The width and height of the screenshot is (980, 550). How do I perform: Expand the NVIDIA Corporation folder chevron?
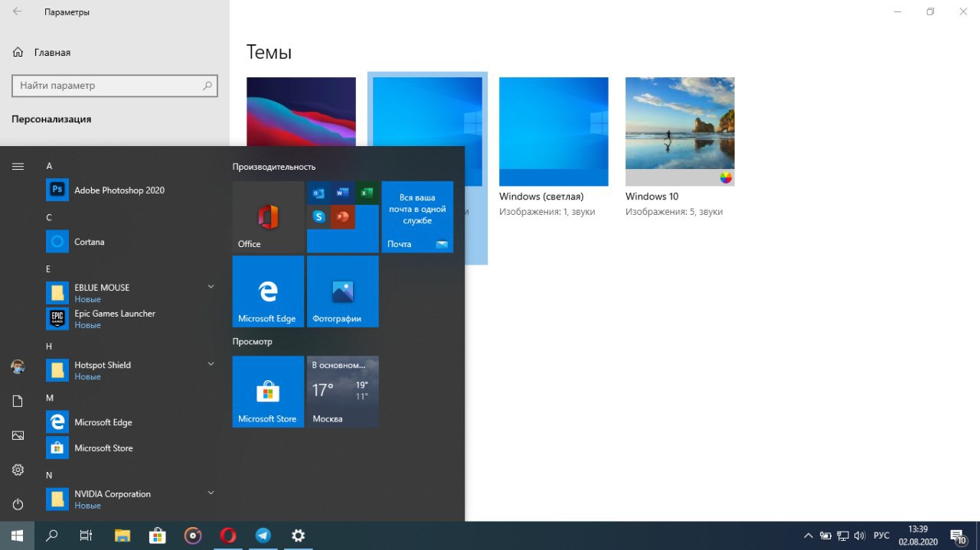[x=211, y=493]
